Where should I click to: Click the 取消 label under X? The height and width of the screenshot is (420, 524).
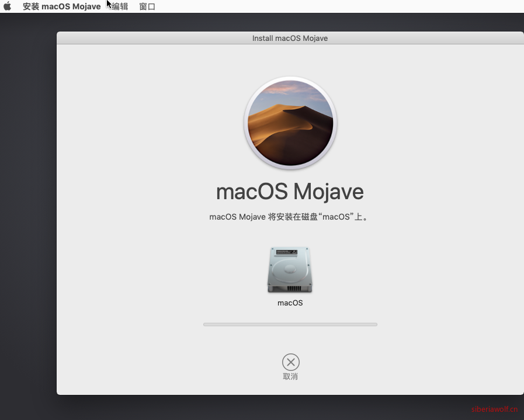click(290, 377)
